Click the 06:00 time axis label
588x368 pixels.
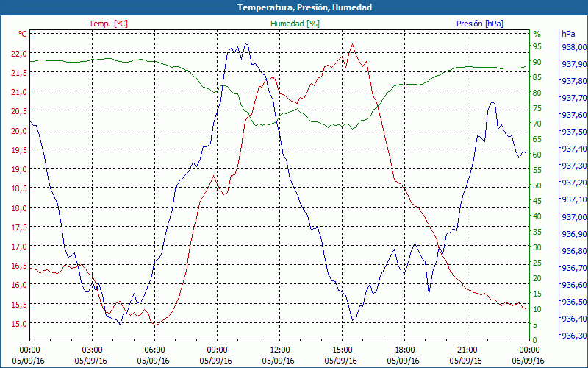pos(154,350)
